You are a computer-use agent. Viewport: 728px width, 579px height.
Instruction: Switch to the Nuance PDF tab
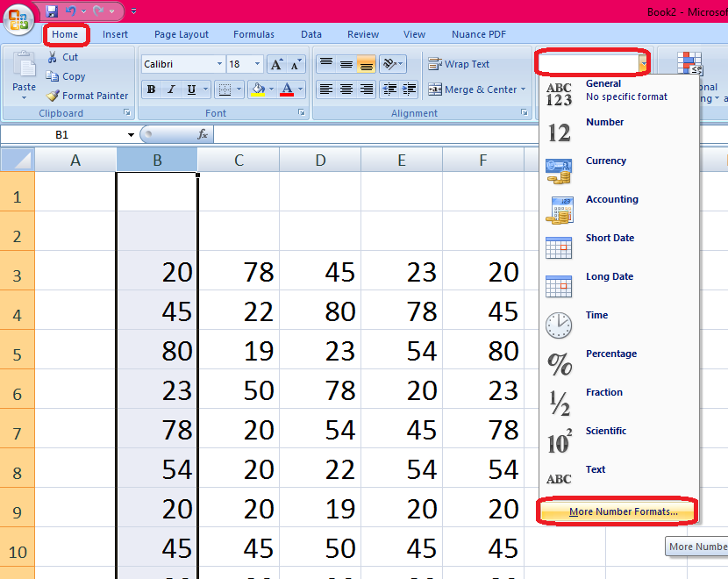coord(478,34)
